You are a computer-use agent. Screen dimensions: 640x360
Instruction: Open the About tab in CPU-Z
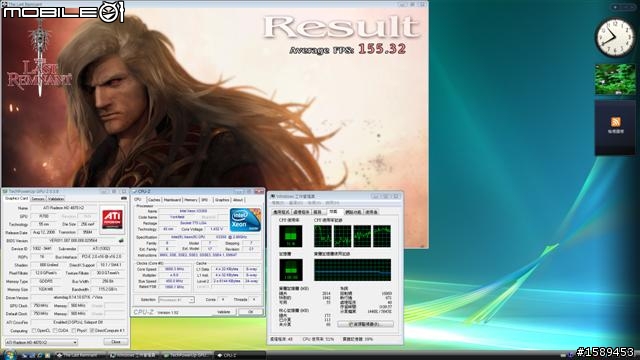click(238, 200)
